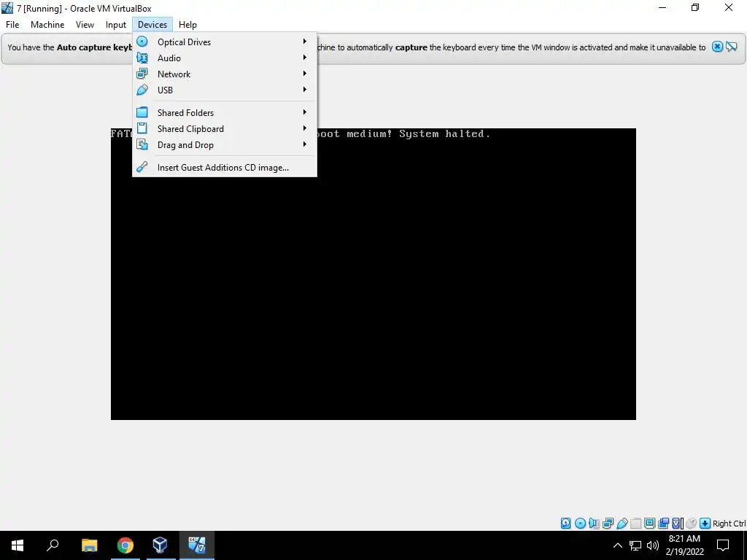Screen dimensions: 747x560
Task: Click the do-not-show-again icon on notification bar
Action: coord(731,47)
